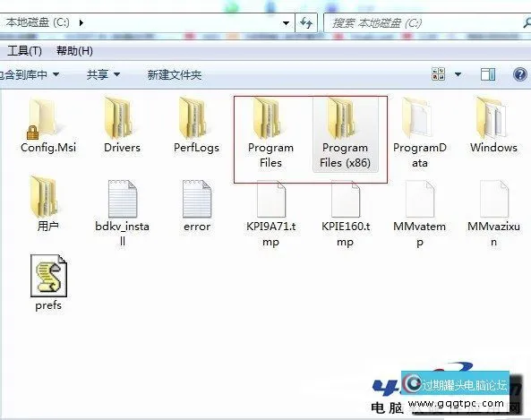Select the Program Files folder icon
This screenshot has width=531, height=420.
click(x=268, y=118)
